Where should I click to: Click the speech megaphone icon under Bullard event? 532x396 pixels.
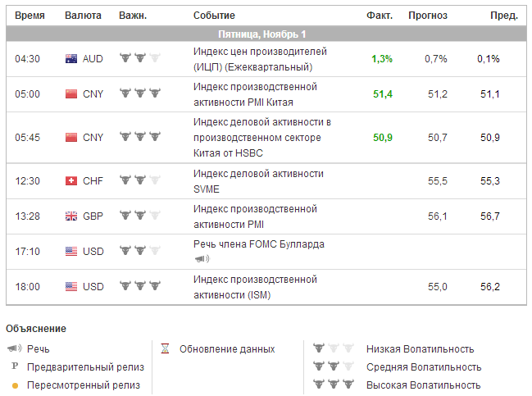tap(202, 259)
